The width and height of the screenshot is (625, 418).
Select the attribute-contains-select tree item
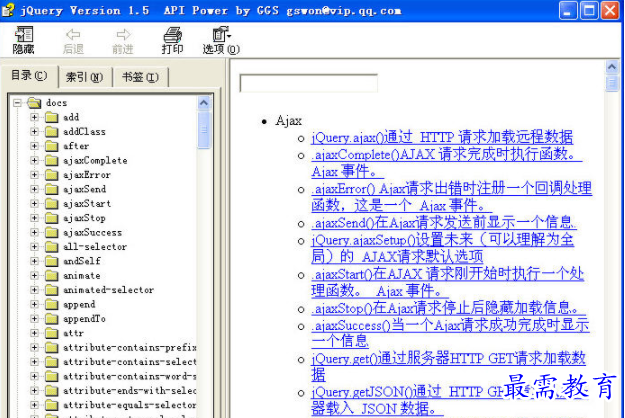130,362
